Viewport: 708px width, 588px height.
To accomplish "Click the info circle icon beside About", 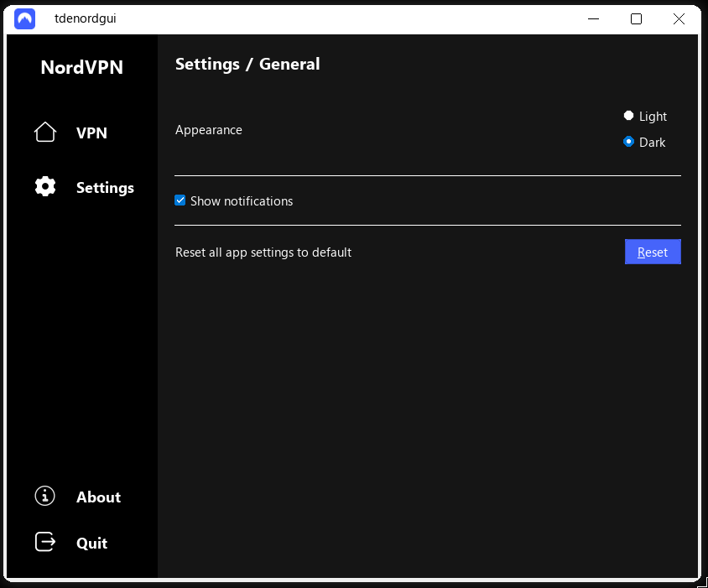I will (44, 496).
